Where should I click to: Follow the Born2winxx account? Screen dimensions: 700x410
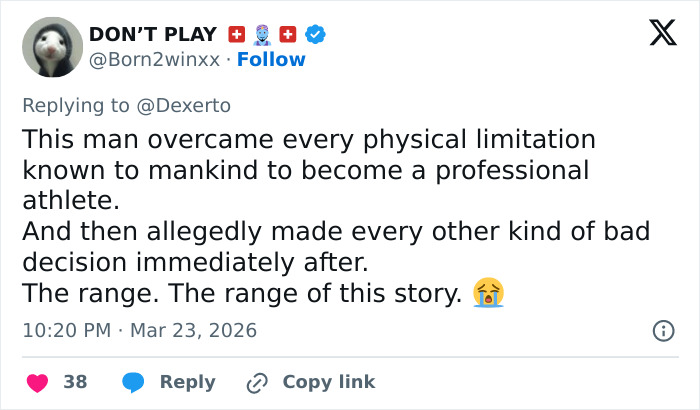(x=271, y=60)
